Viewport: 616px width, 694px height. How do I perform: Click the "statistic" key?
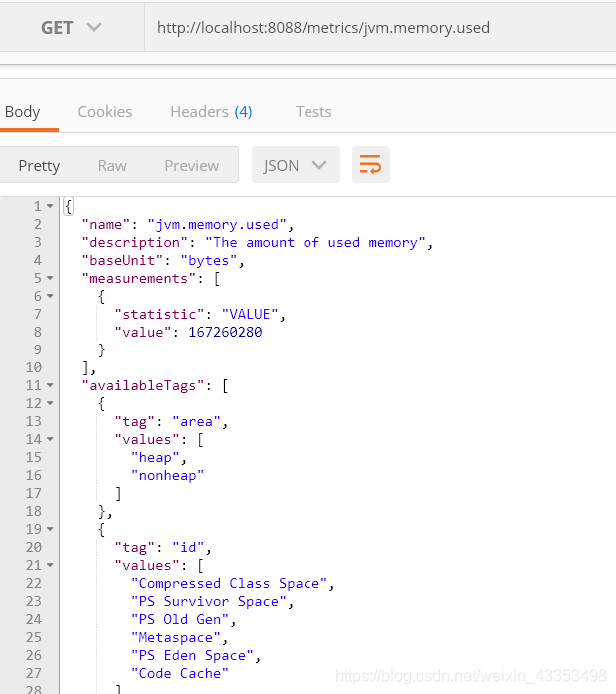pyautogui.click(x=159, y=314)
